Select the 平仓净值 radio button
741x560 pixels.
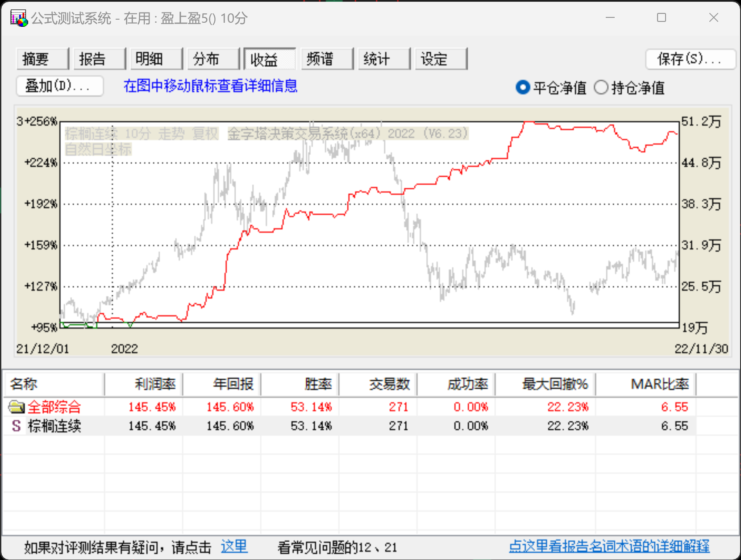522,87
